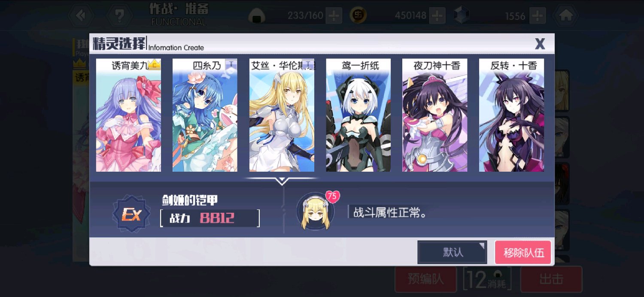Select the 四糸乃 character card

tap(205, 115)
